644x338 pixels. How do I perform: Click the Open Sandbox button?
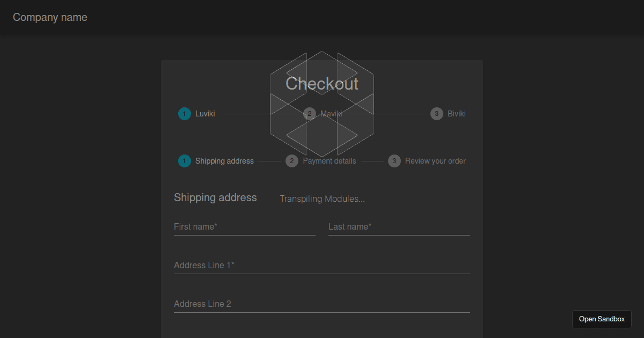[602, 319]
